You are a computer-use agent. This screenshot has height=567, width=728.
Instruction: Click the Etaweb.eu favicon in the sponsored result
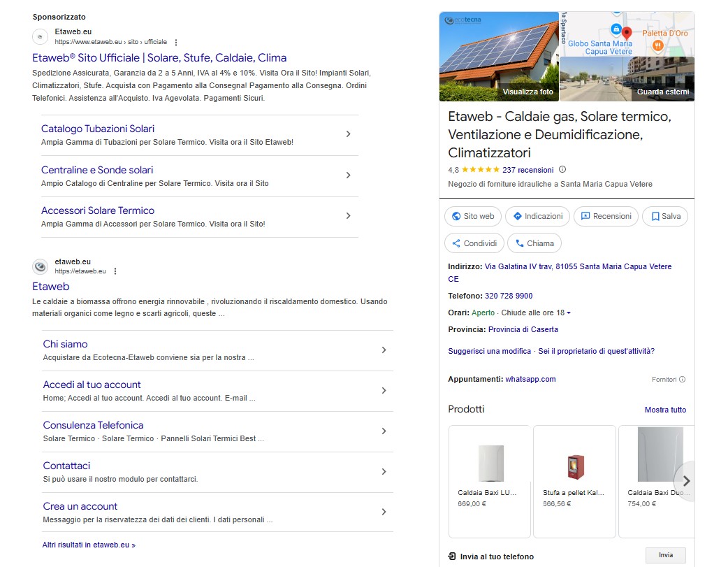click(41, 37)
